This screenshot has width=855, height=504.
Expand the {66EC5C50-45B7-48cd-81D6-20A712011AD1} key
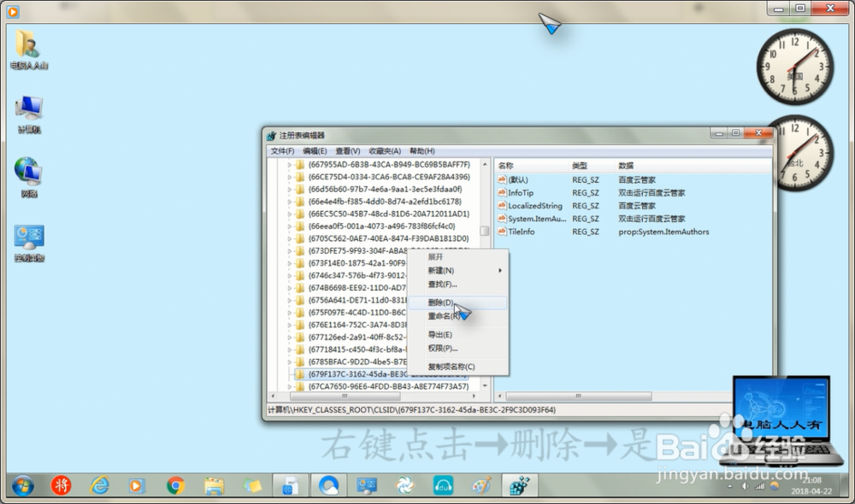click(x=290, y=214)
